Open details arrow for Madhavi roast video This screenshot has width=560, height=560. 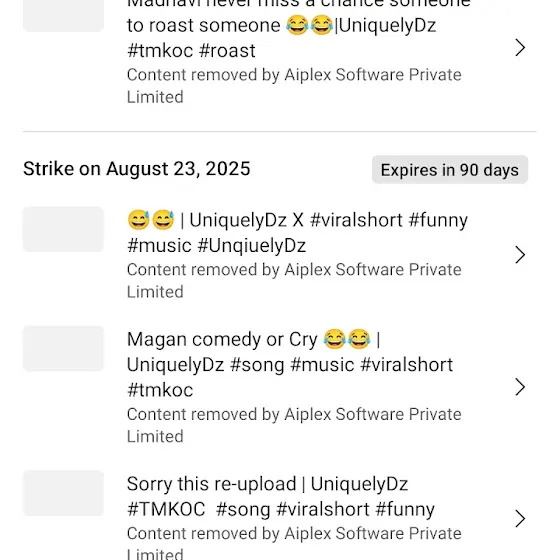[520, 48]
